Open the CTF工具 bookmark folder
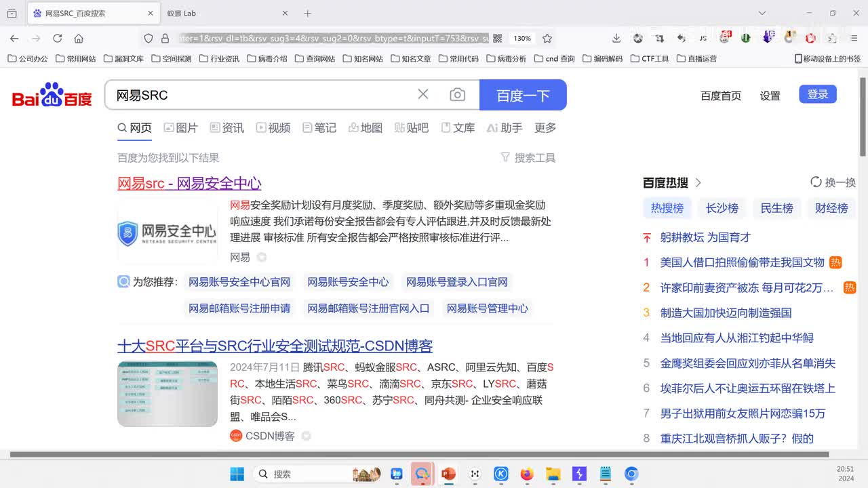Screen dimensions: 868x488 click(x=650, y=59)
